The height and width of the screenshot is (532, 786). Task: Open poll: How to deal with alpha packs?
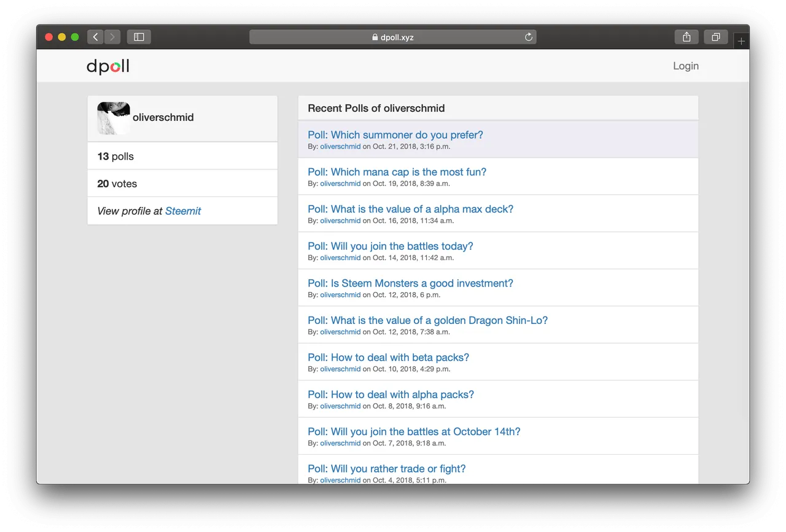[391, 395]
